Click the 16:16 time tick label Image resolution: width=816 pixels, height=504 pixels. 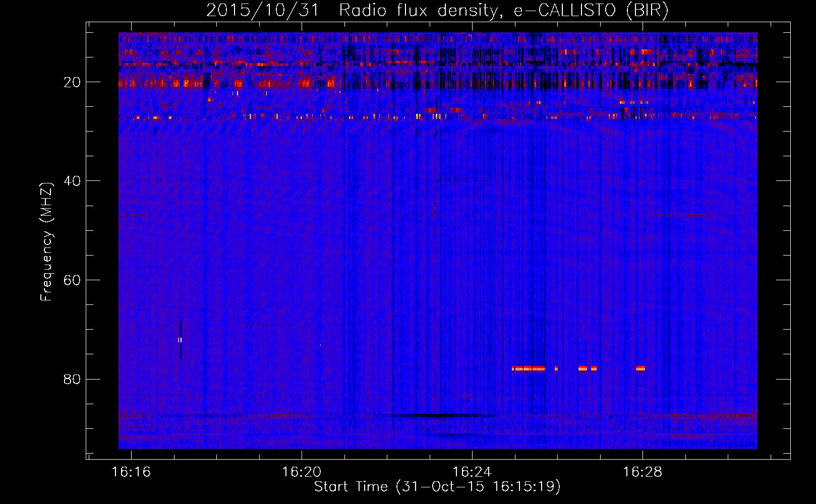tap(131, 472)
